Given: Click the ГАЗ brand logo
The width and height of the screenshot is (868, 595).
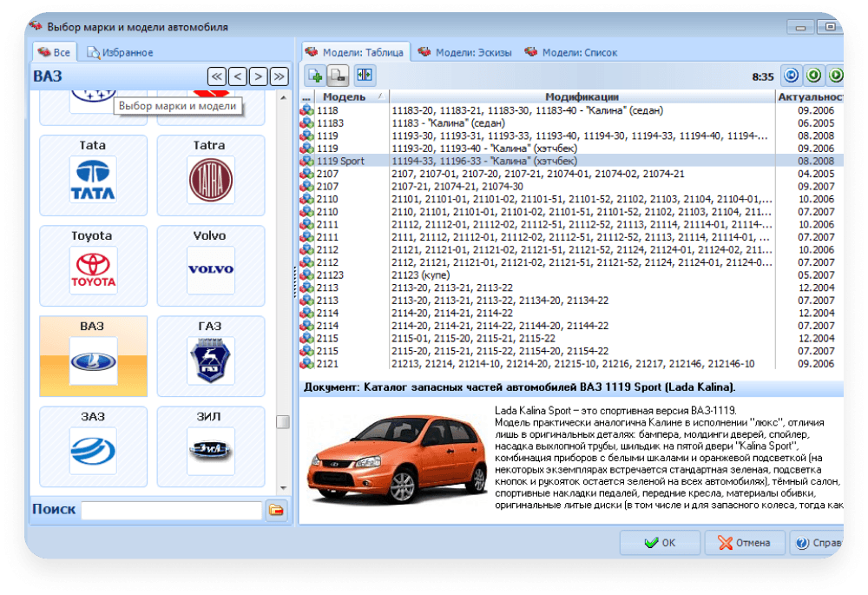Looking at the screenshot, I should click(x=210, y=360).
